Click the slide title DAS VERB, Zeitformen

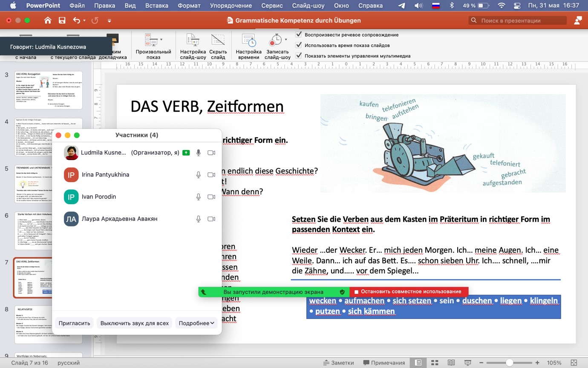[x=207, y=107]
